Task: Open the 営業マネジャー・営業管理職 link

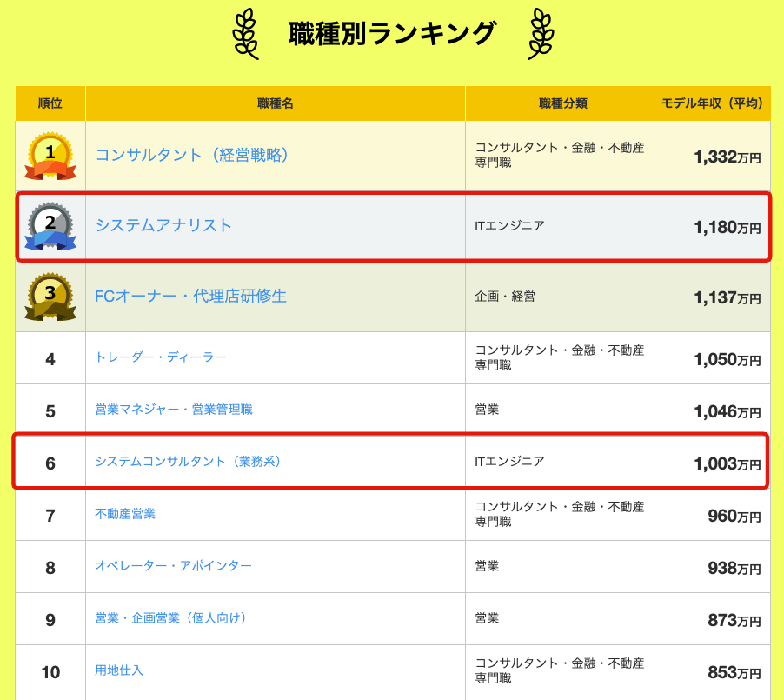Action: (174, 410)
